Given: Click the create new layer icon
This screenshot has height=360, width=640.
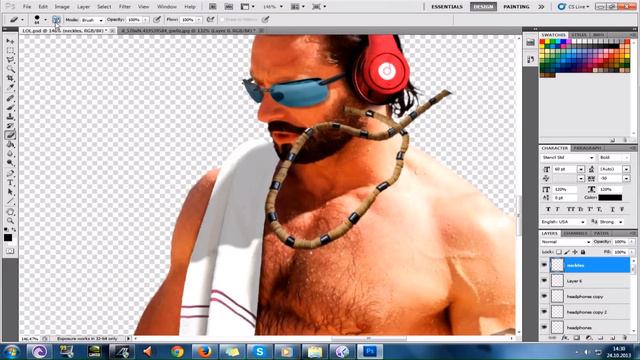Looking at the screenshot, I should pos(613,338).
